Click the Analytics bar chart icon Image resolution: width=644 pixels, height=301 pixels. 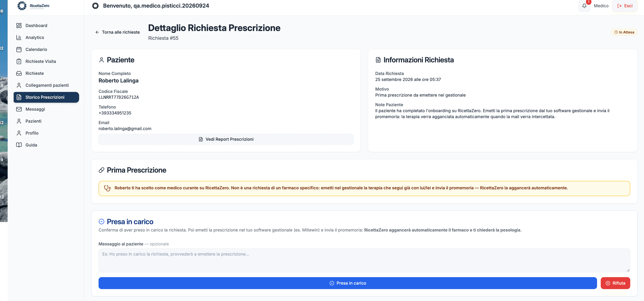(19, 38)
